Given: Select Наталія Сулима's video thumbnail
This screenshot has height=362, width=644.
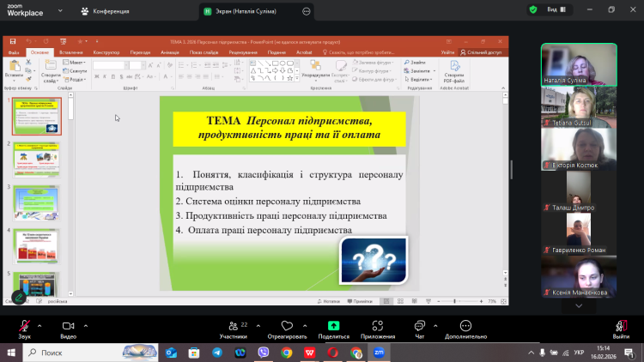Looking at the screenshot, I should (579, 64).
